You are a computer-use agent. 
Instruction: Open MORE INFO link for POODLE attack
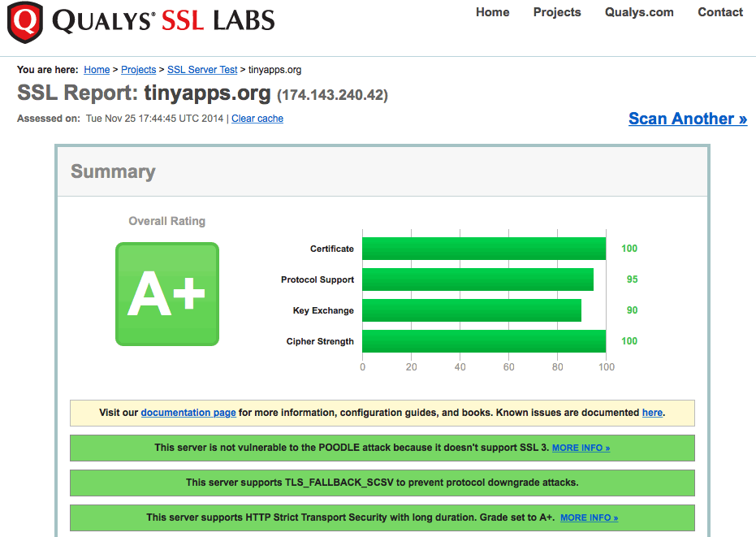581,448
